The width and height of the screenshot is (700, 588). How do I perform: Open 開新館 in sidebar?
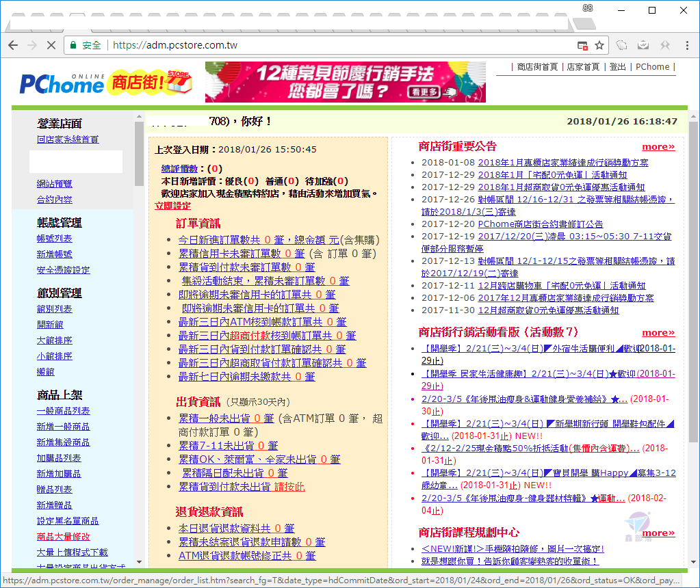pos(50,325)
